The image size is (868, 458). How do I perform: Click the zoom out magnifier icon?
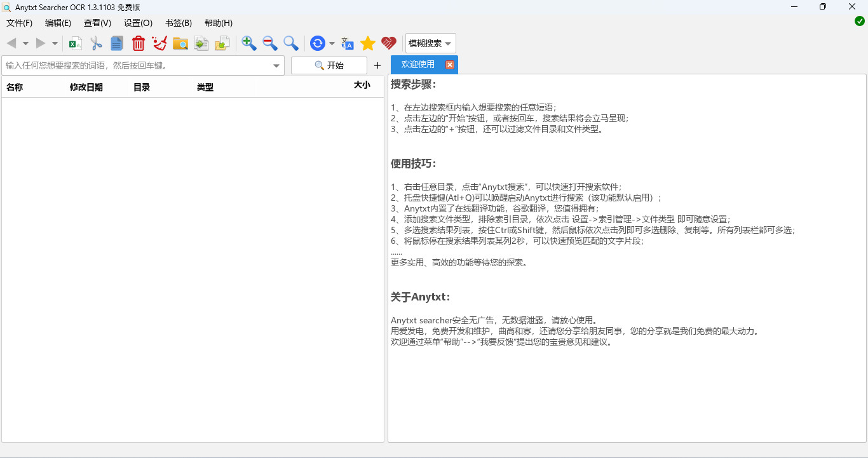[270, 43]
